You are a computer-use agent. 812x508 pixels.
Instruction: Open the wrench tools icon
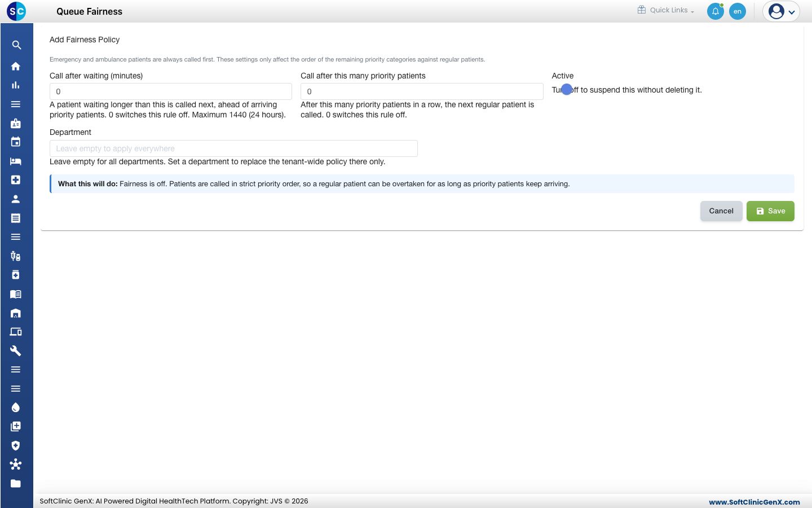(16, 351)
